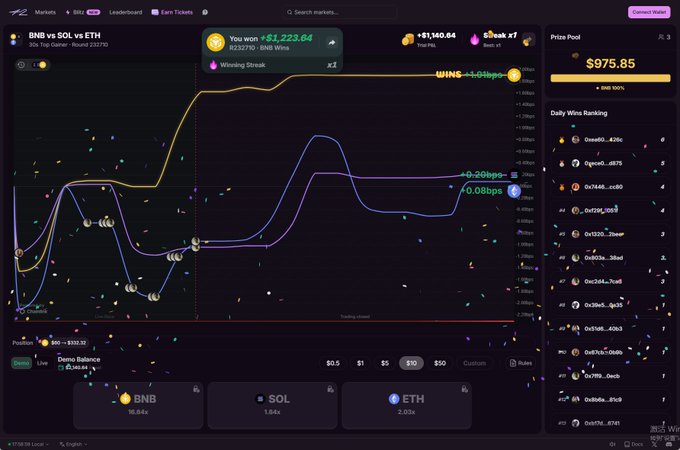Click avatar of ranking entry 0x8b6a...81c9
Viewport: 680px width, 450px height.
click(575, 400)
